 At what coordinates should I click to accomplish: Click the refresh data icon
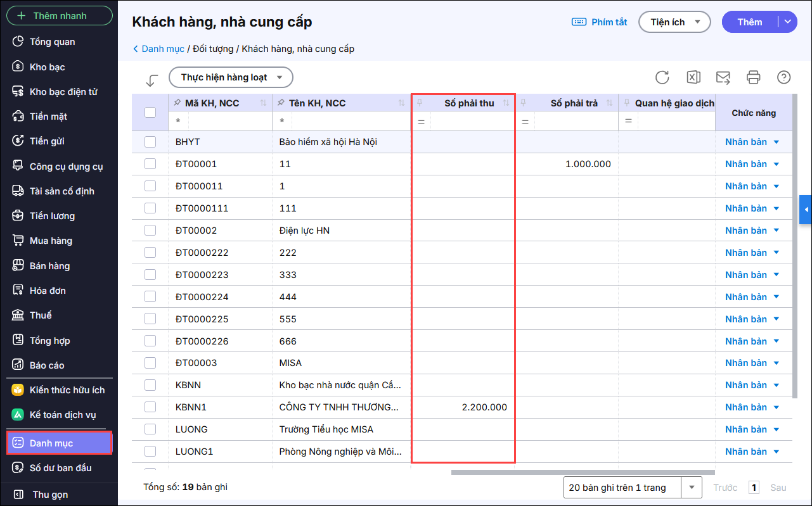point(662,77)
